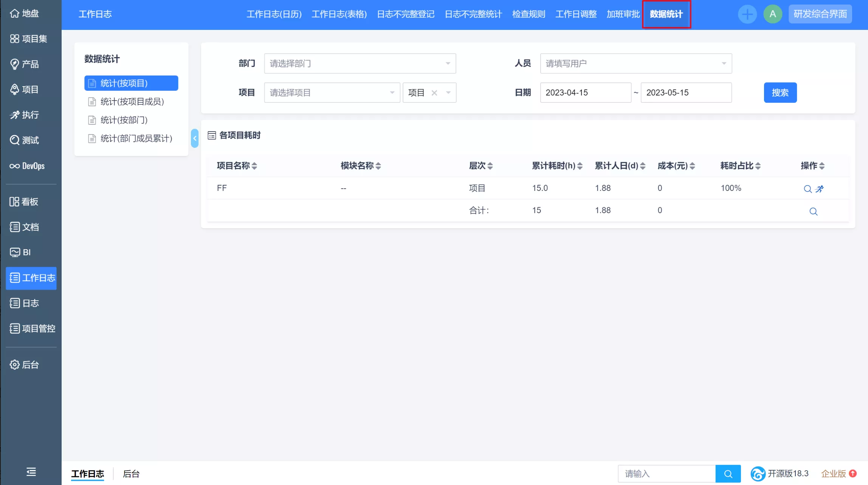Open 项目集 sidebar item

click(29, 39)
